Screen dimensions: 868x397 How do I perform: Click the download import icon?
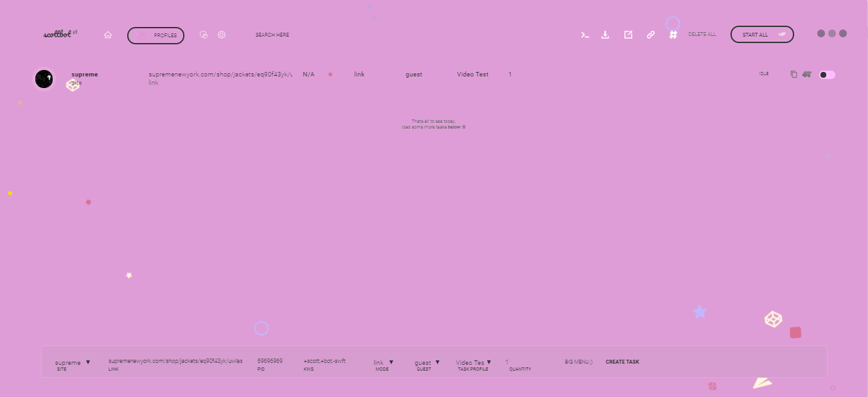coord(605,35)
